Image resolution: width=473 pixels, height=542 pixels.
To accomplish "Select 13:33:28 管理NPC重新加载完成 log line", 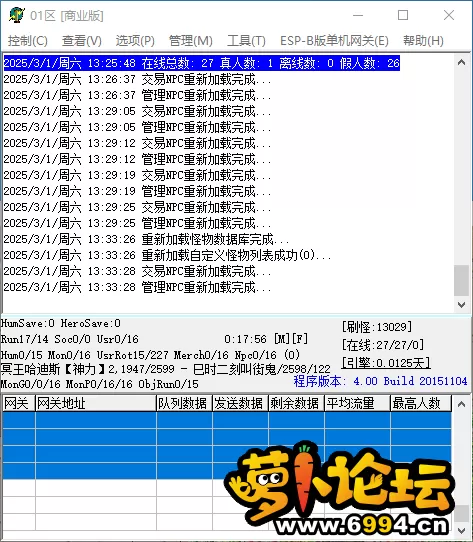I will [x=138, y=287].
